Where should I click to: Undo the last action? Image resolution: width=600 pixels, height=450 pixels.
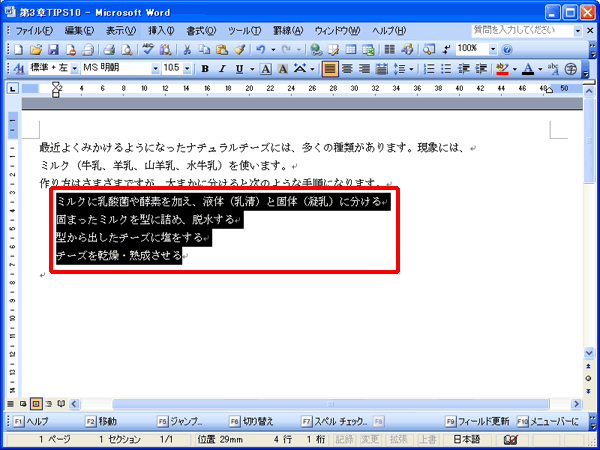point(261,49)
